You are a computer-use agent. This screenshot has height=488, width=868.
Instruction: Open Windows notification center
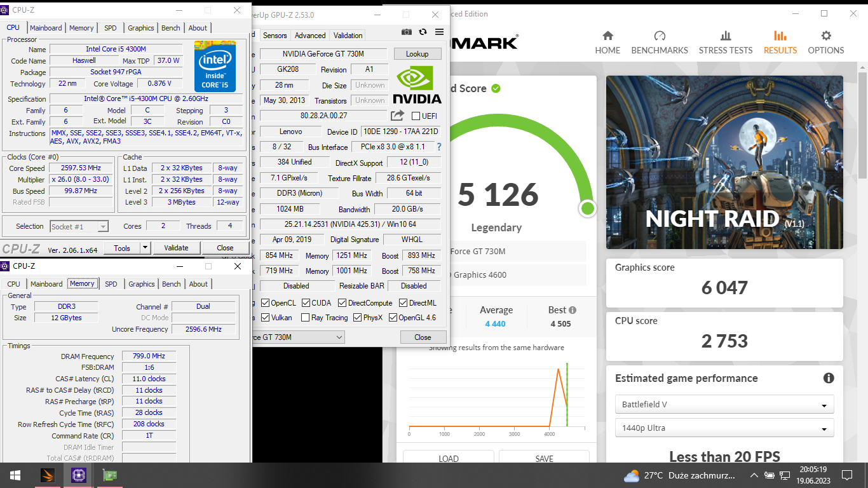tap(846, 475)
